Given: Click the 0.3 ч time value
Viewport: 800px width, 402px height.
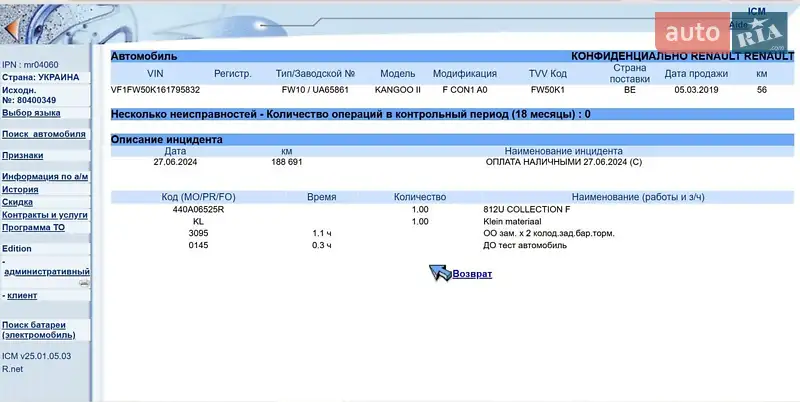Looking at the screenshot, I should coord(322,245).
